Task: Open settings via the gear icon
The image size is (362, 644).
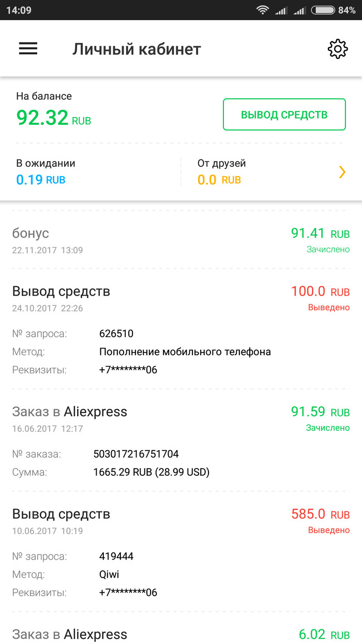Action: coord(337,49)
